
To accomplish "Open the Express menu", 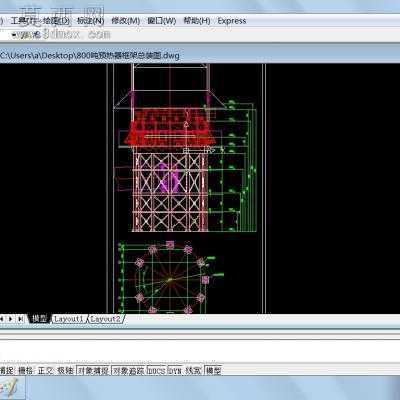I will tap(232, 21).
